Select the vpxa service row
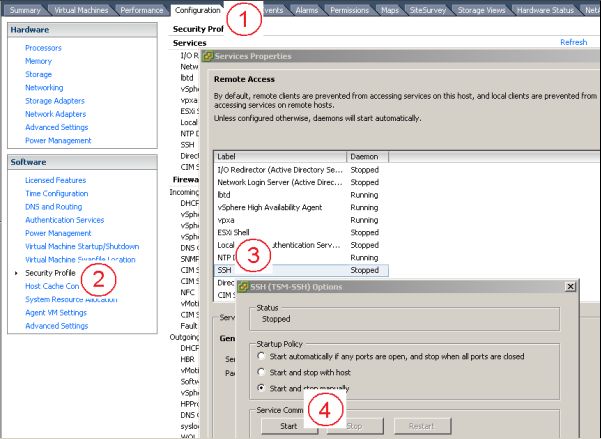 point(301,220)
